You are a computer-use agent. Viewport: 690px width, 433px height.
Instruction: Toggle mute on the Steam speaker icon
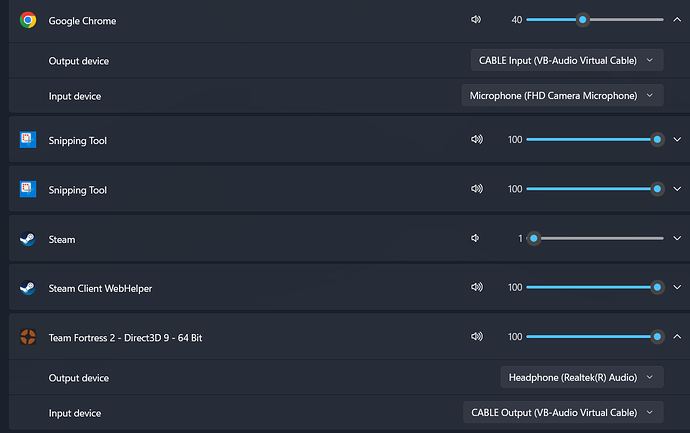475,238
